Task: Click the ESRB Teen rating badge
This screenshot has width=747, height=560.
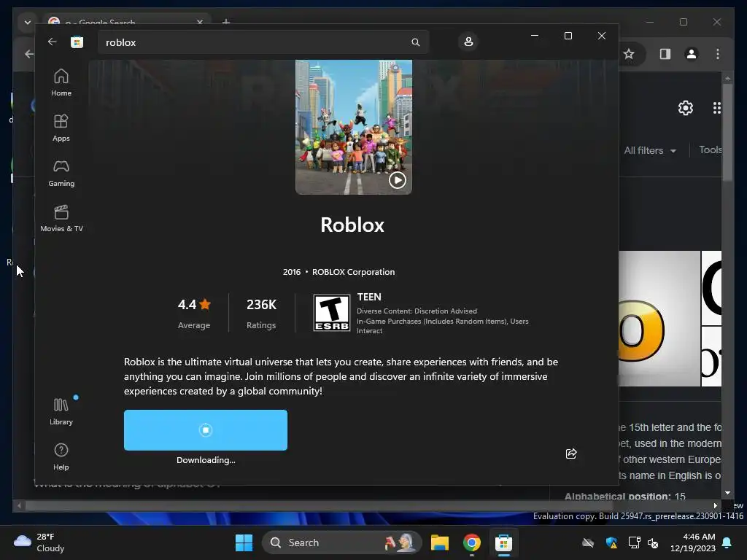Action: (x=332, y=313)
